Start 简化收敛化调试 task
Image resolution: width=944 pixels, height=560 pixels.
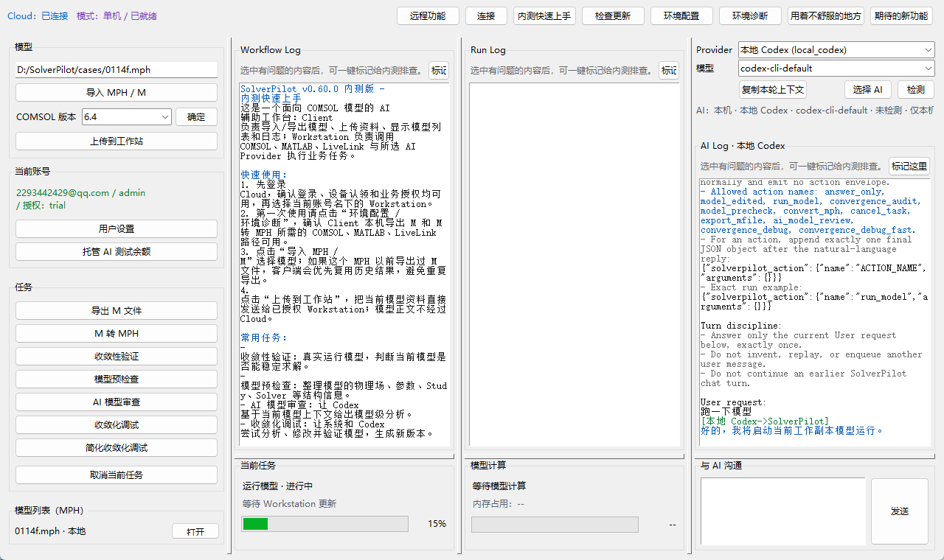coord(117,448)
